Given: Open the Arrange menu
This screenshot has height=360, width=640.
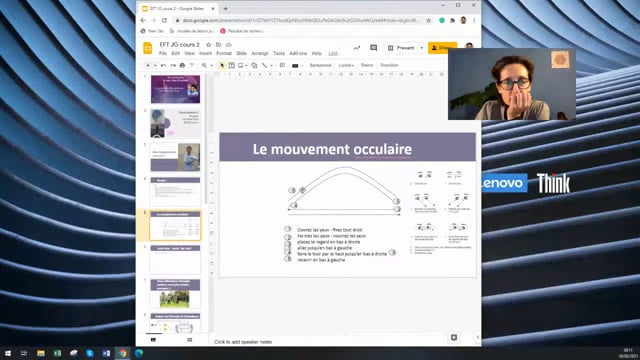Looking at the screenshot, I should (x=260, y=53).
